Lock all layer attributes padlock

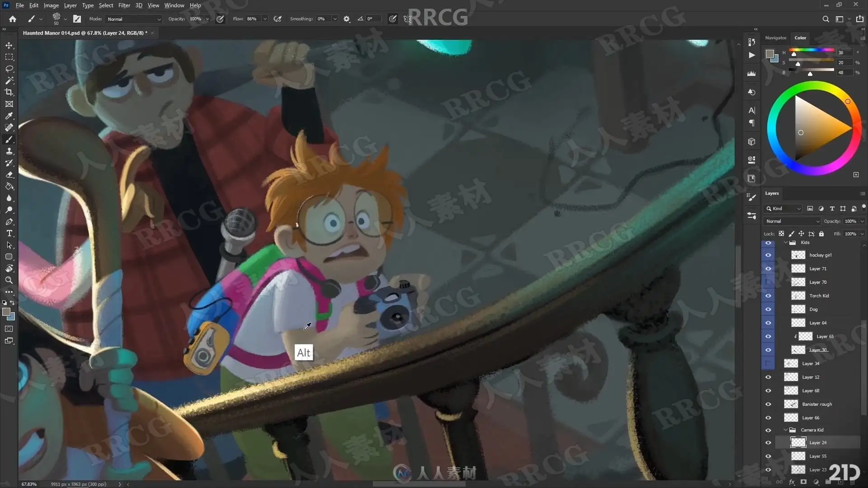tap(821, 234)
